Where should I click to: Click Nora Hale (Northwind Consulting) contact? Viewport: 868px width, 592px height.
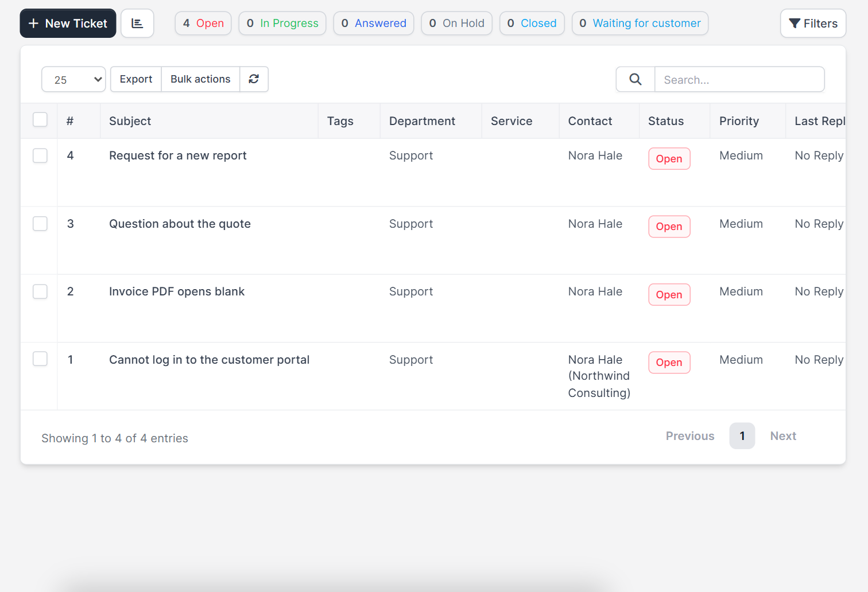point(599,376)
